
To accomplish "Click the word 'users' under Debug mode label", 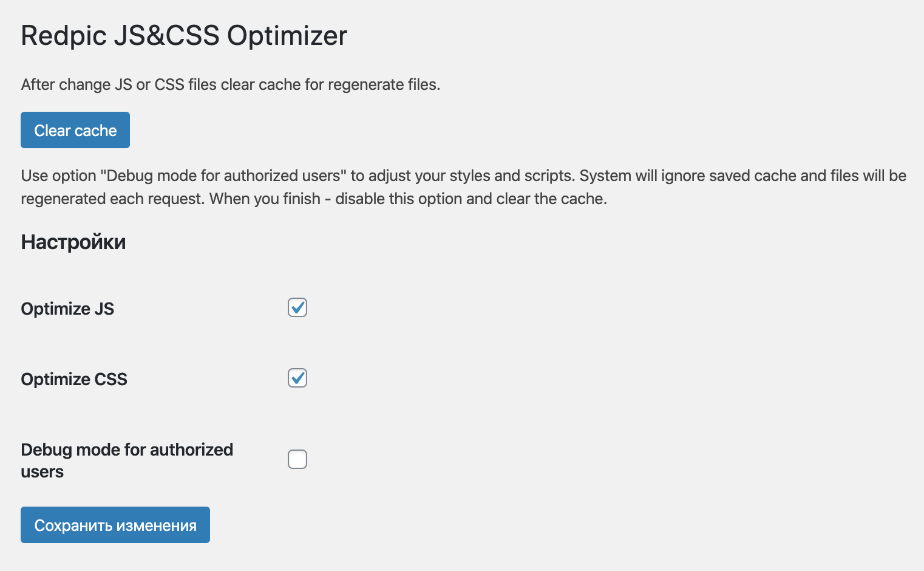I will point(42,472).
